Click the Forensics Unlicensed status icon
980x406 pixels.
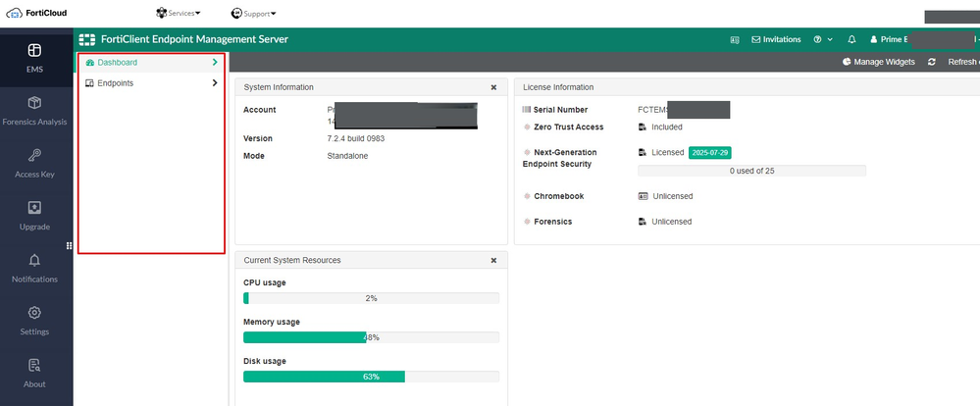643,222
